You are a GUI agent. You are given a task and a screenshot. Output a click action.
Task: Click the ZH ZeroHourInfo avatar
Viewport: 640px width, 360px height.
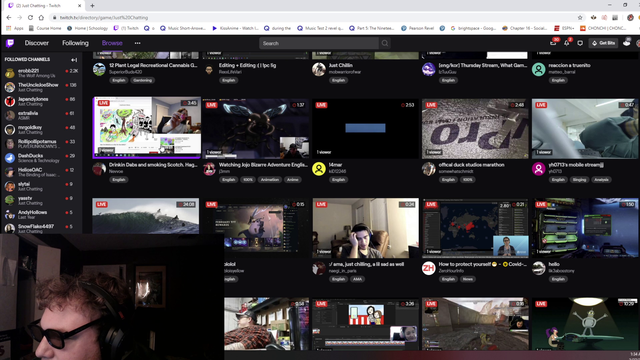coord(429,268)
